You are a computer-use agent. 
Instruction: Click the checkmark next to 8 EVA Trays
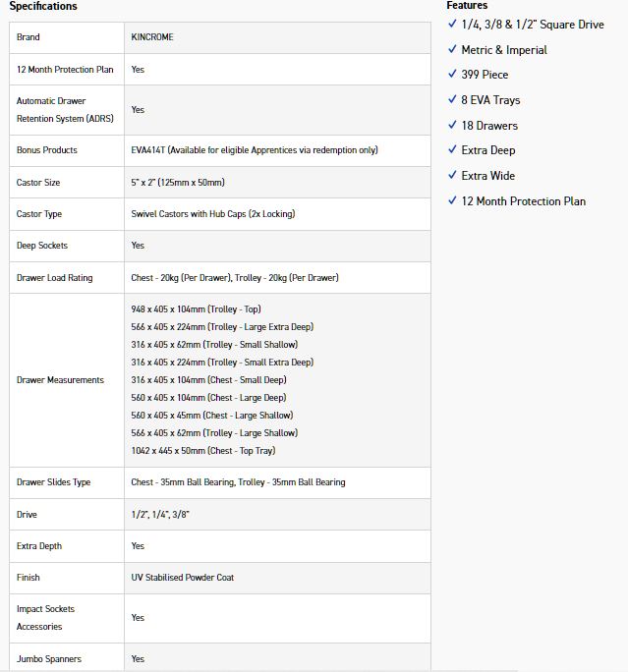[x=452, y=100]
